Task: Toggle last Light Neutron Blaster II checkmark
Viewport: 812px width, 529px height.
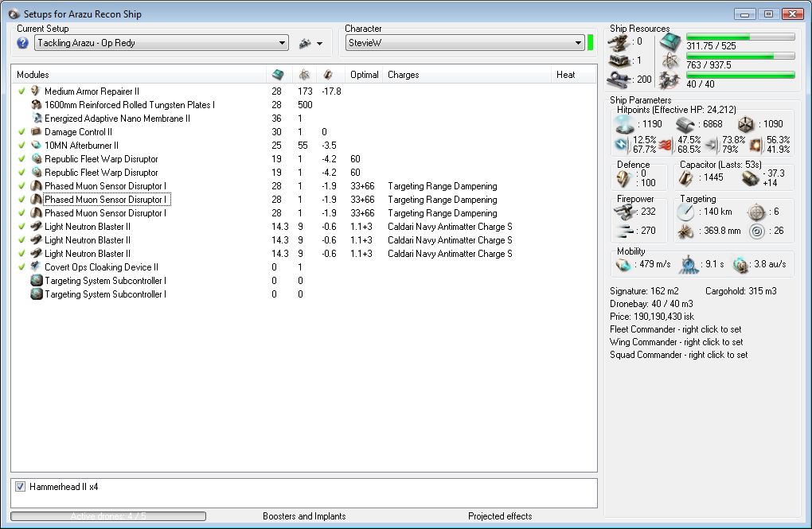Action: [x=21, y=253]
